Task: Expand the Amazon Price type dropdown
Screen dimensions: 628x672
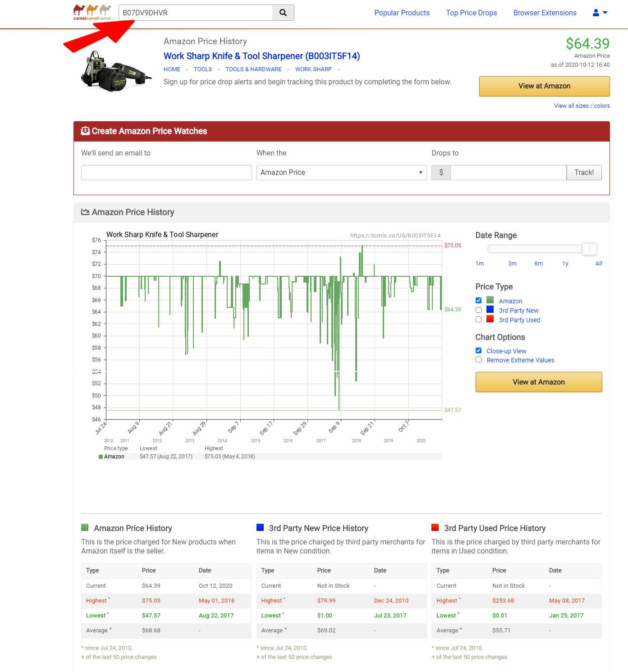Action: point(341,173)
